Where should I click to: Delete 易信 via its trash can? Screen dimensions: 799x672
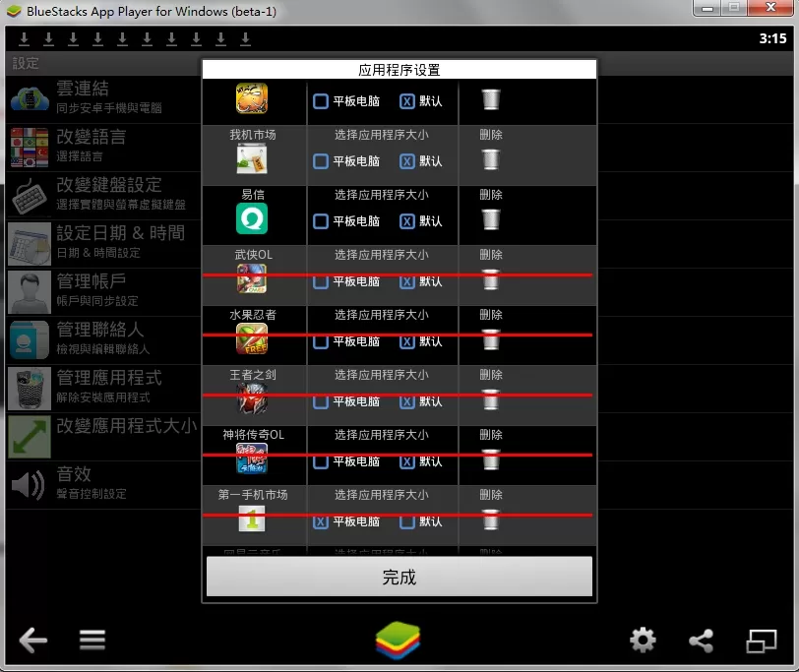(x=491, y=219)
